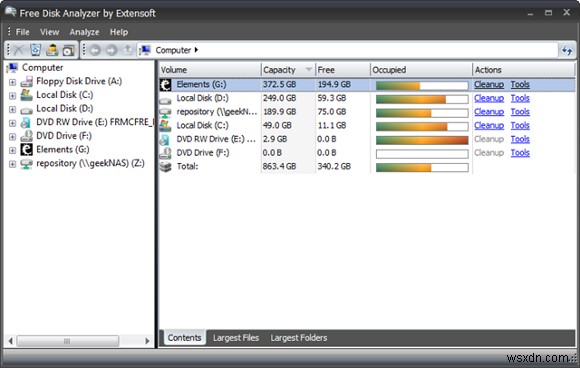580x368 pixels.
Task: Click Tools link for repository drive
Action: pyautogui.click(x=520, y=112)
